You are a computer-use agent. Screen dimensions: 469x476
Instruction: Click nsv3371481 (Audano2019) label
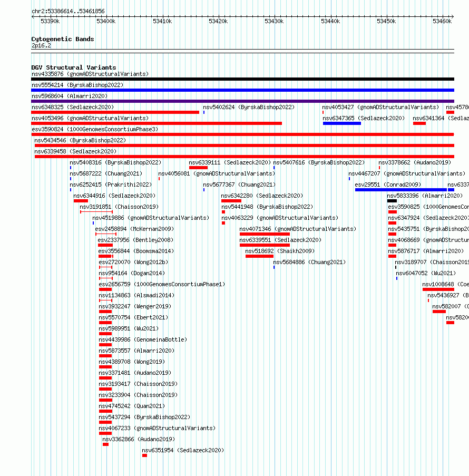pyautogui.click(x=135, y=373)
